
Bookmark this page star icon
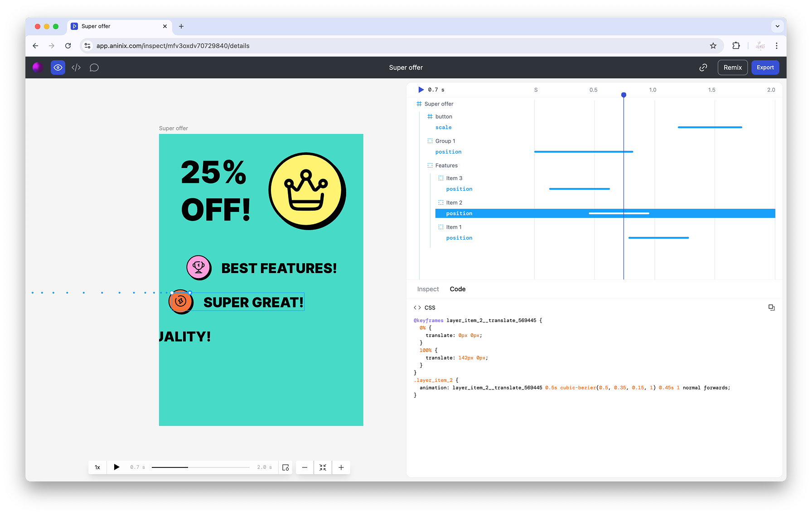coord(713,46)
